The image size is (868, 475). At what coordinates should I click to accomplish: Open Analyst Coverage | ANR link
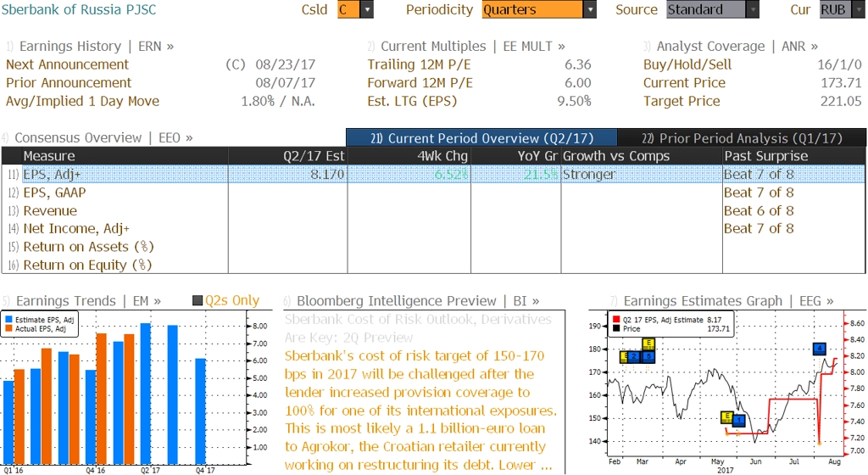click(737, 47)
